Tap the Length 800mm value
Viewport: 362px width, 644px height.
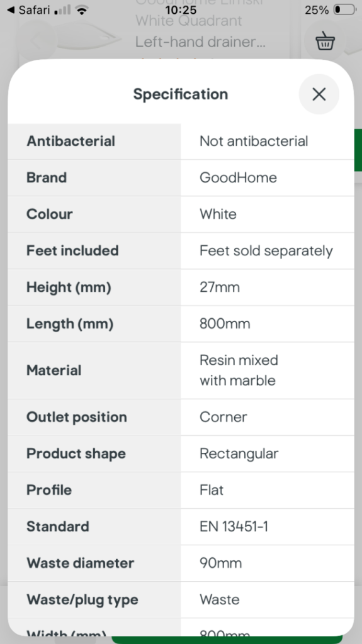(x=225, y=324)
